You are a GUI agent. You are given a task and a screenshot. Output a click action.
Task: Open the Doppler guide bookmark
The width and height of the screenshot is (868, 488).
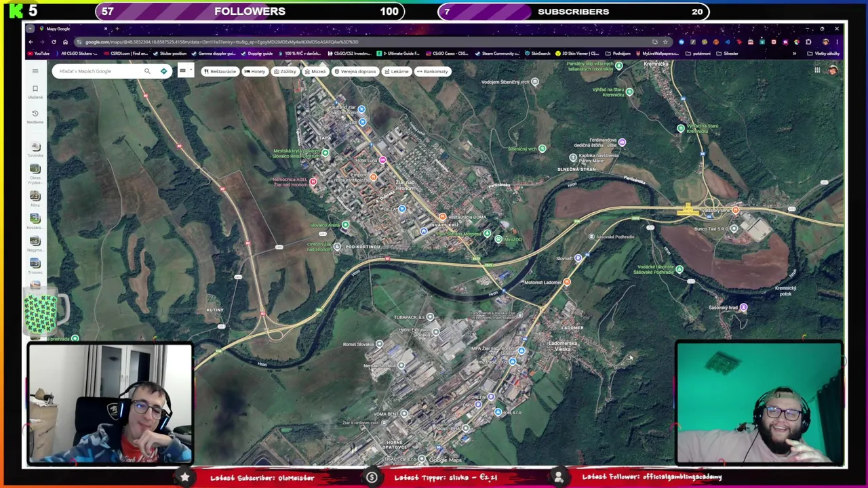click(256, 54)
